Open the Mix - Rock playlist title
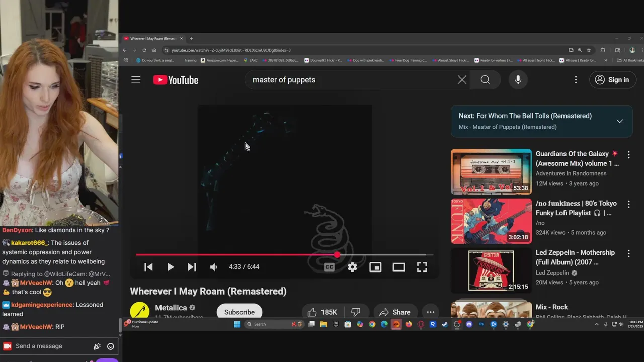This screenshot has width=644, height=362. tap(551, 307)
